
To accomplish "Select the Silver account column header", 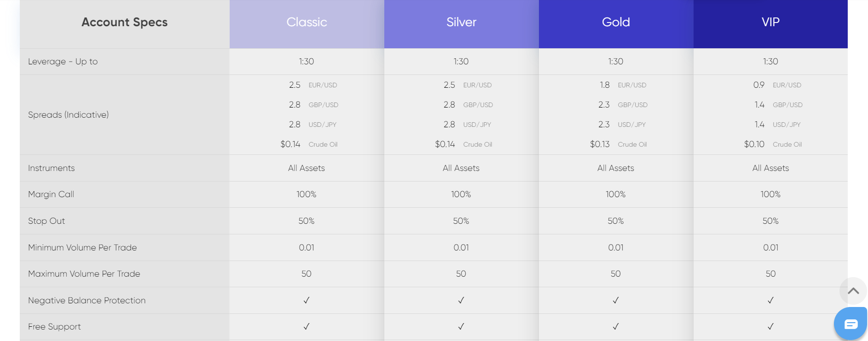I will [462, 24].
